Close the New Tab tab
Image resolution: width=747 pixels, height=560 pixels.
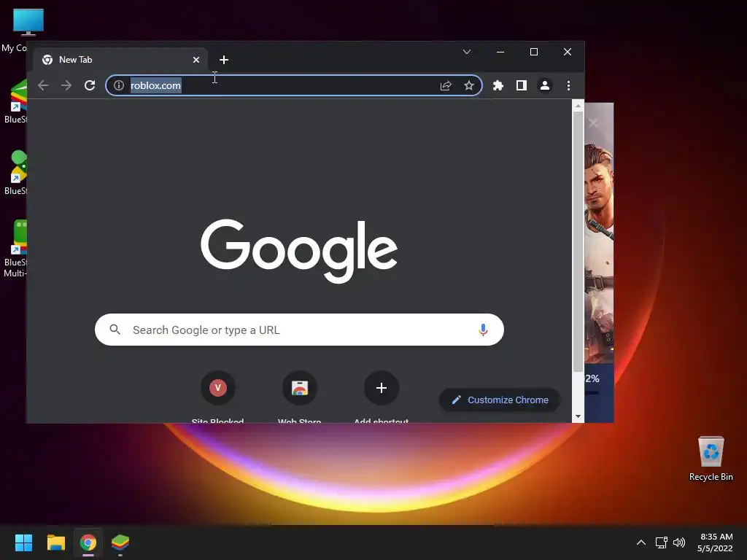196,60
